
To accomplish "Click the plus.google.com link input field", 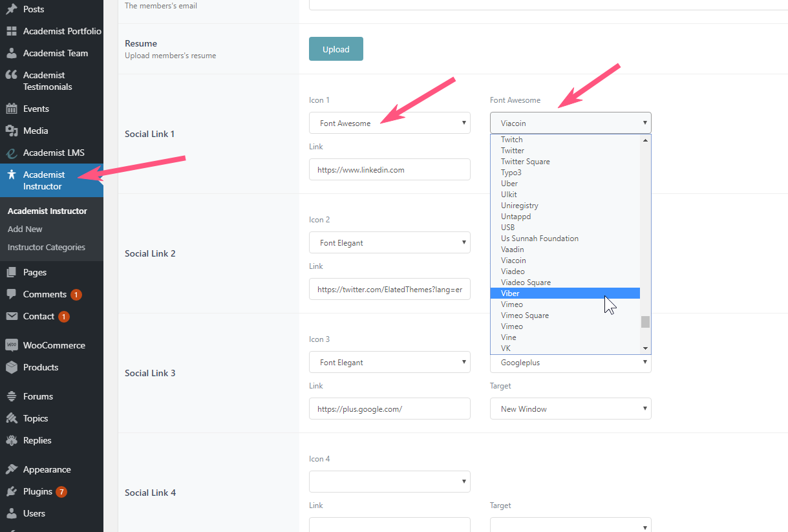I will (x=390, y=409).
